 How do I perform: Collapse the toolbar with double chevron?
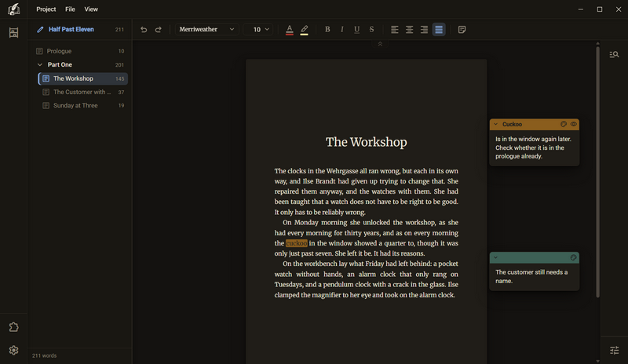(x=380, y=44)
